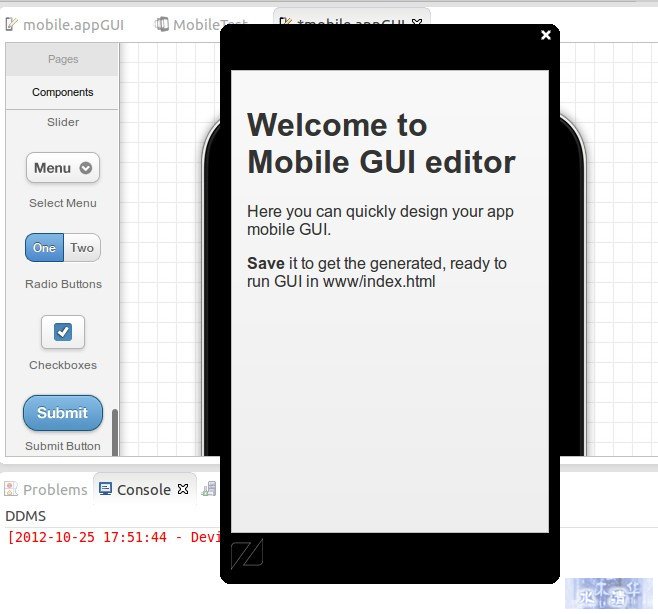Click the mobile.appGUI file icon
The width and height of the screenshot is (658, 614).
pyautogui.click(x=11, y=24)
